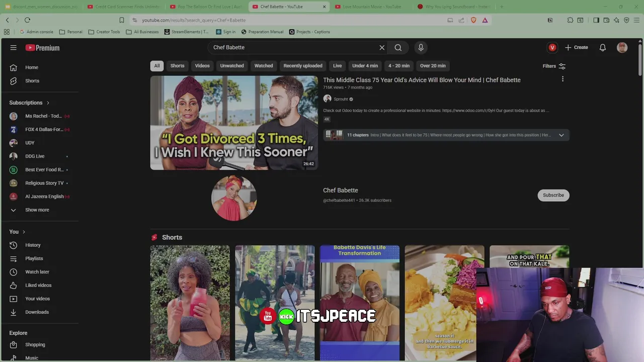This screenshot has width=644, height=362.
Task: Clear the search query with the X
Action: (382, 48)
